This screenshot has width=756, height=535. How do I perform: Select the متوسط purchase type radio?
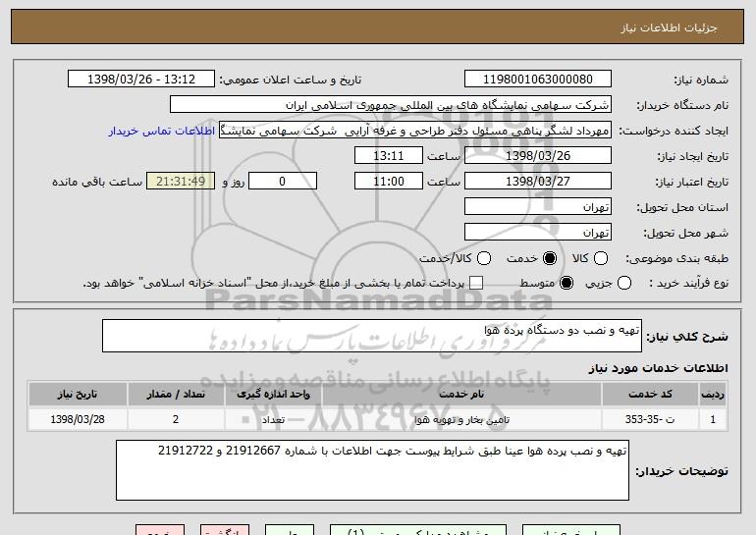pyautogui.click(x=567, y=283)
